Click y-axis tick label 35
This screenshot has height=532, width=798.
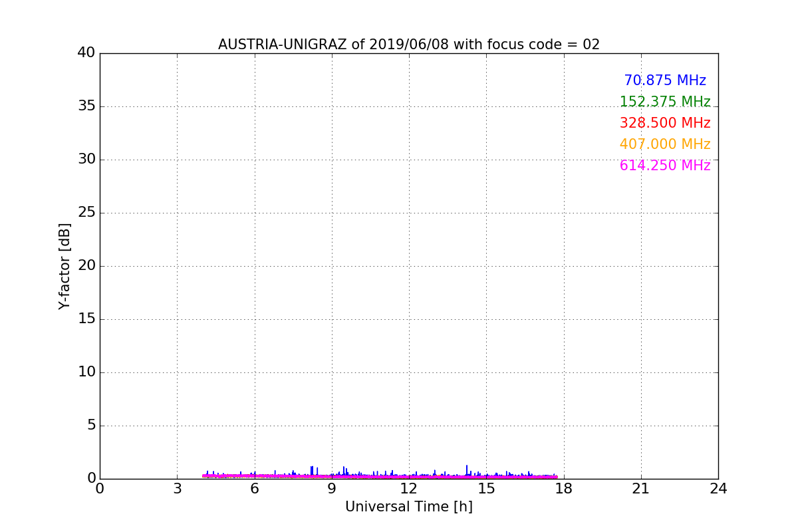[86, 106]
